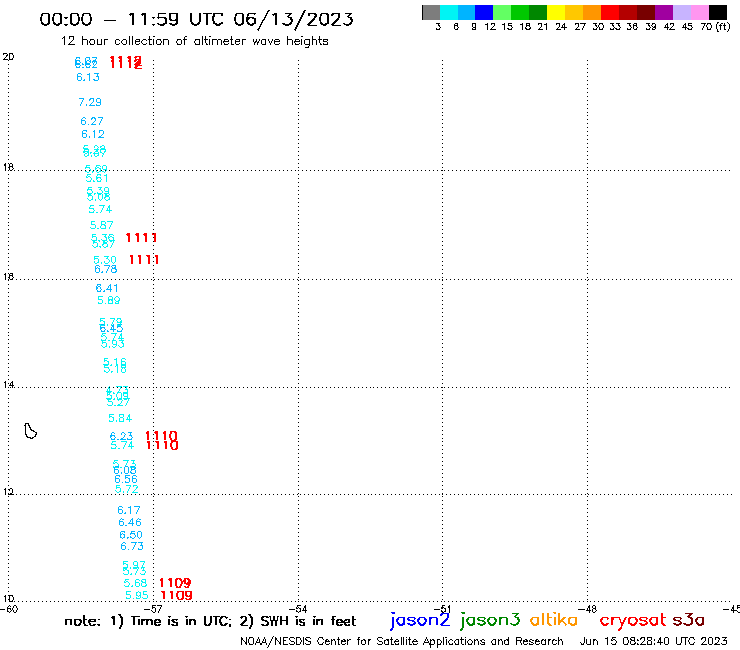Click the 6.13 wave height value
The height and width of the screenshot is (650, 740).
pos(88,77)
